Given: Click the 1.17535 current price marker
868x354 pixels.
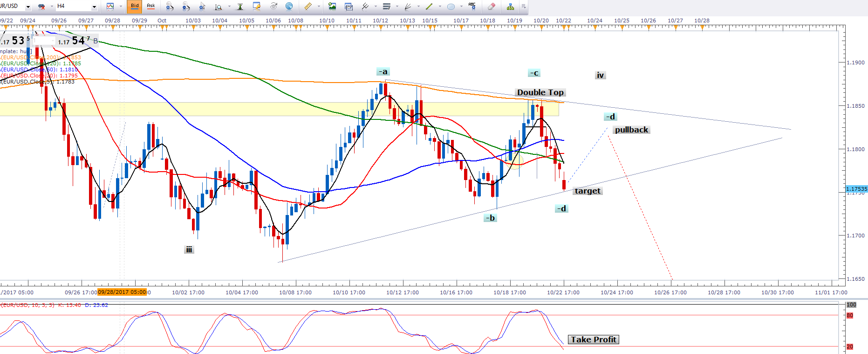Looking at the screenshot, I should pos(856,189).
